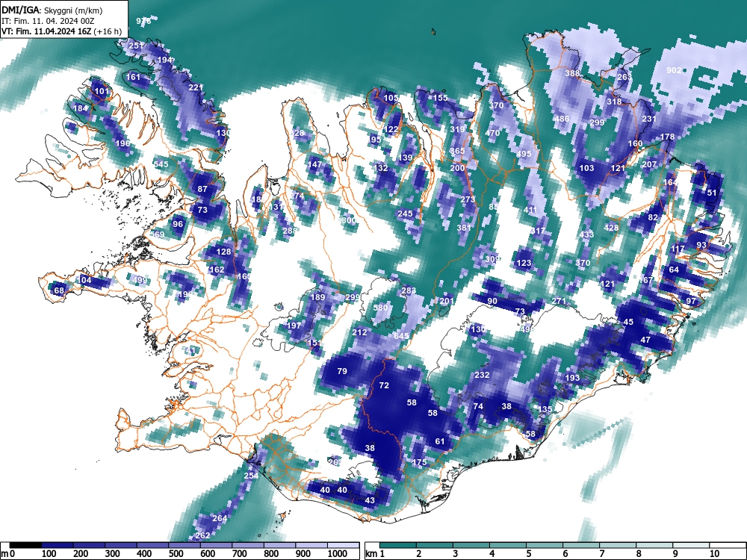Click the map value 90
Image resolution: width=747 pixels, height=560 pixels.
492,301
